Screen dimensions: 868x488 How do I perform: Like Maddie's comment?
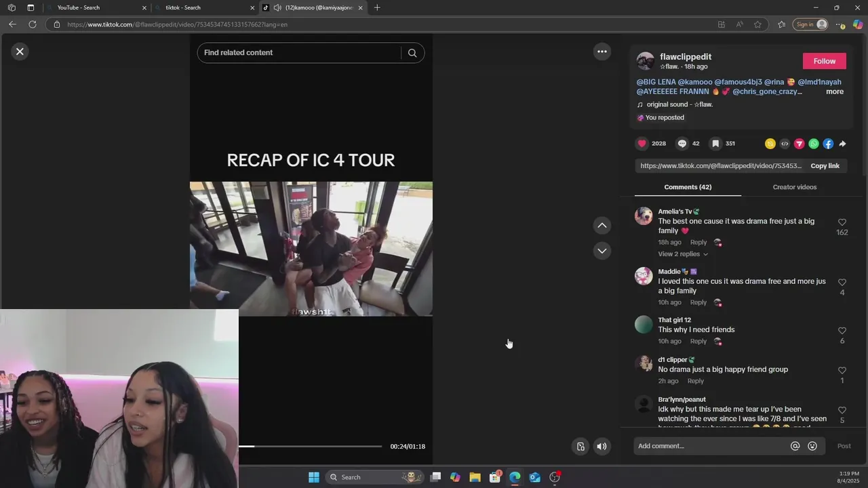tap(842, 282)
